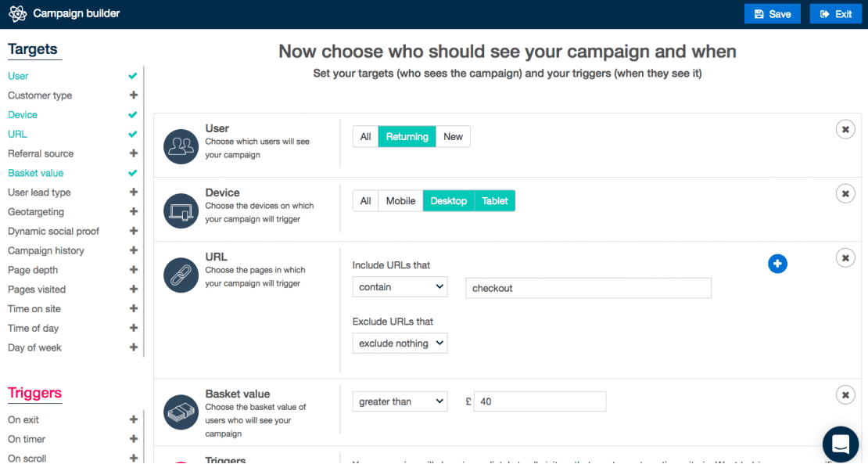Click the Campaign builder atom logo
The image size is (868, 464).
coord(18,14)
